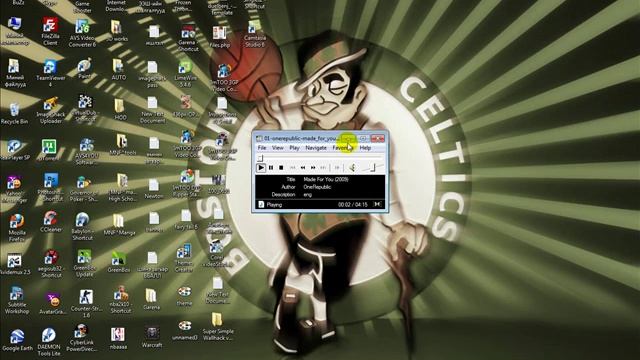Select the TeamViewer 4 desktop icon

50,73
